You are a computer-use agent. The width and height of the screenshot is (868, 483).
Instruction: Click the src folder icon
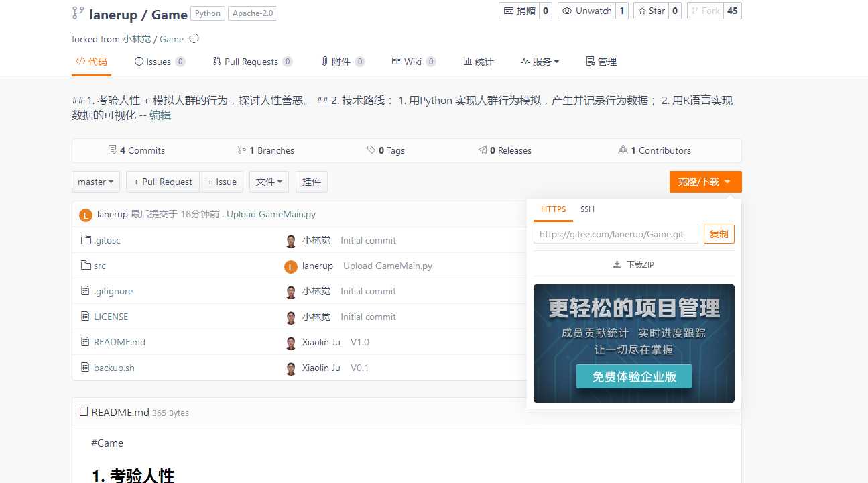(x=86, y=266)
